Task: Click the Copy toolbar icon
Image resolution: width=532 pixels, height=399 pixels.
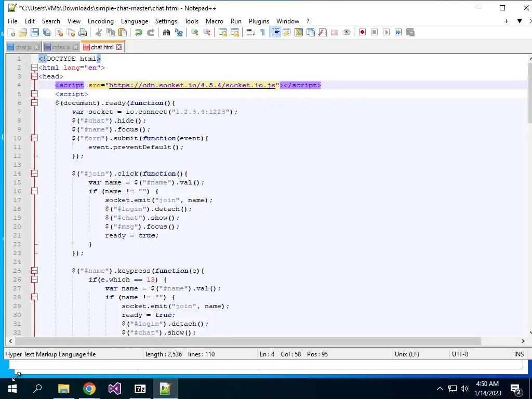Action: [111, 32]
